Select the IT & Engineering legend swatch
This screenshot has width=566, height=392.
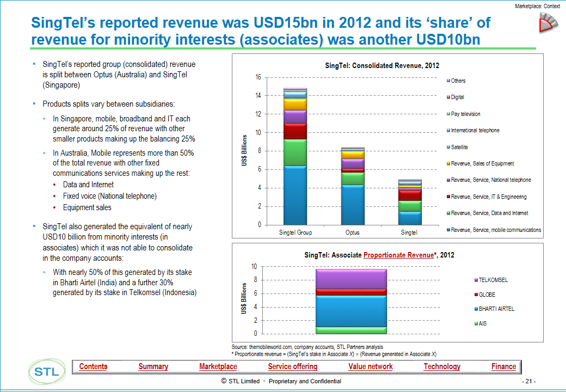(x=448, y=197)
